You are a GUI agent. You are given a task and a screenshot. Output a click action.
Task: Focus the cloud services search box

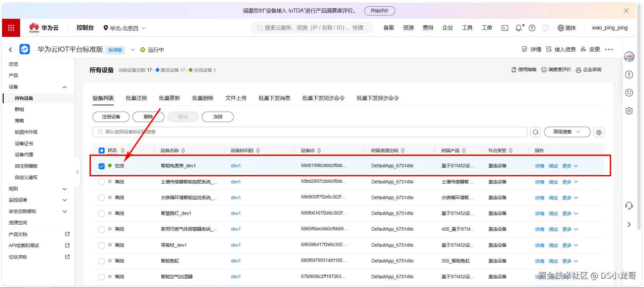point(312,28)
